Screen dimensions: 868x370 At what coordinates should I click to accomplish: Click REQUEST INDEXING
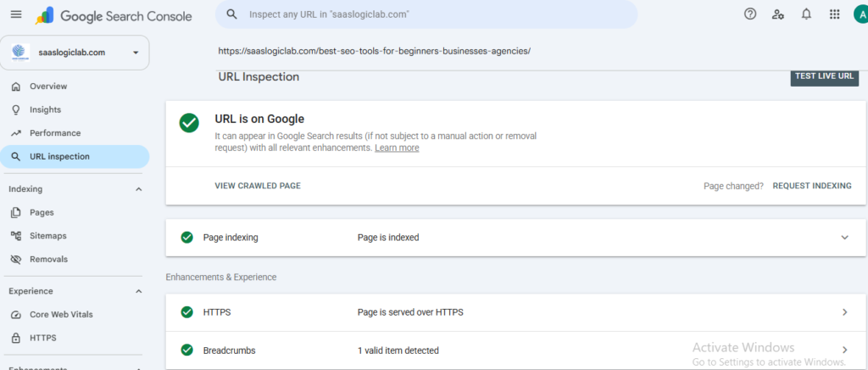click(812, 186)
